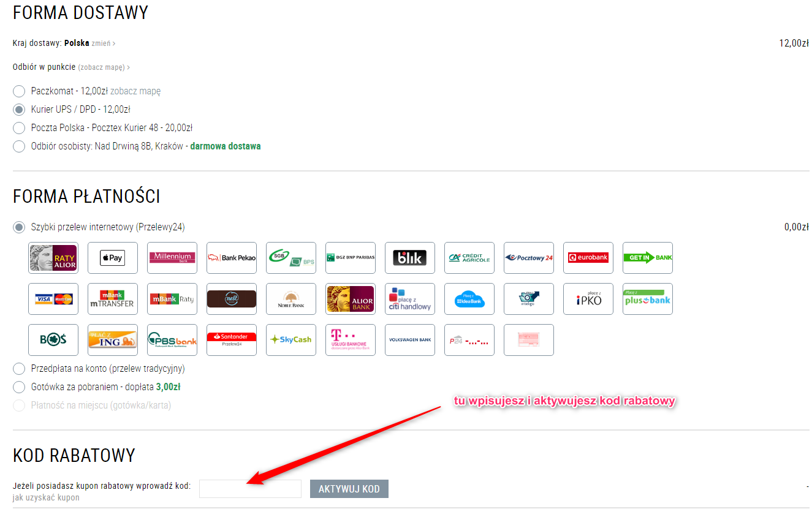
Task: Select BGŻ BNP Paribas logo
Action: [x=351, y=258]
